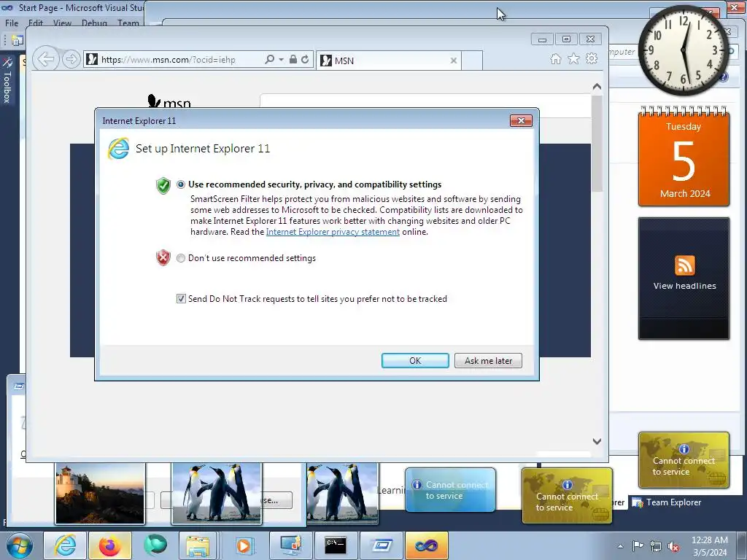Open Favorites star icon in IE
Viewport: 747px width, 560px height.
(573, 58)
